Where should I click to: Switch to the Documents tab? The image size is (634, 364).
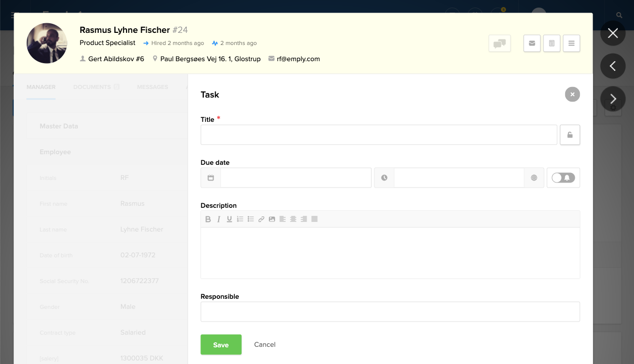point(92,87)
